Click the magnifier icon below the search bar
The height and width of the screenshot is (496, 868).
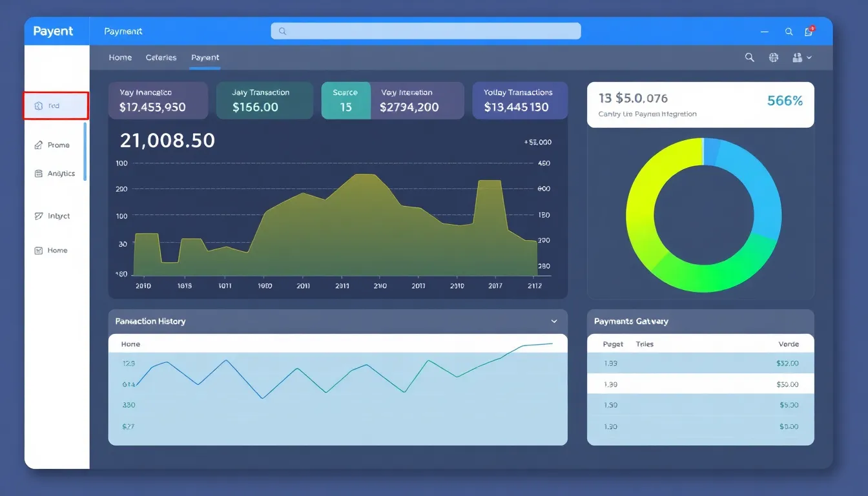click(x=749, y=57)
